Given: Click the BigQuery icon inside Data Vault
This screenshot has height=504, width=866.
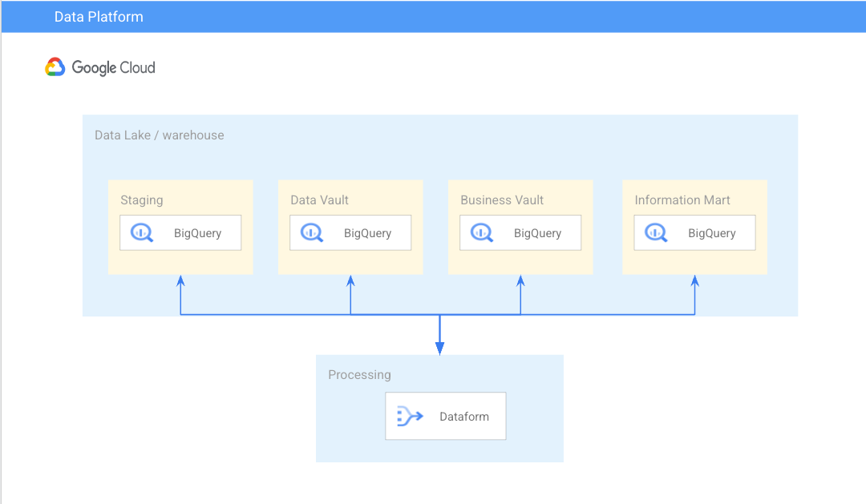Looking at the screenshot, I should pyautogui.click(x=311, y=232).
